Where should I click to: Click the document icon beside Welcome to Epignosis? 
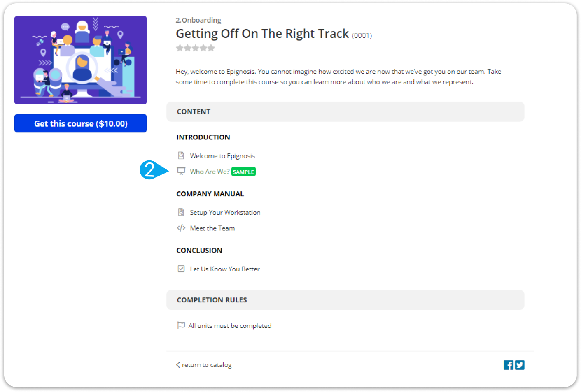[x=181, y=155]
